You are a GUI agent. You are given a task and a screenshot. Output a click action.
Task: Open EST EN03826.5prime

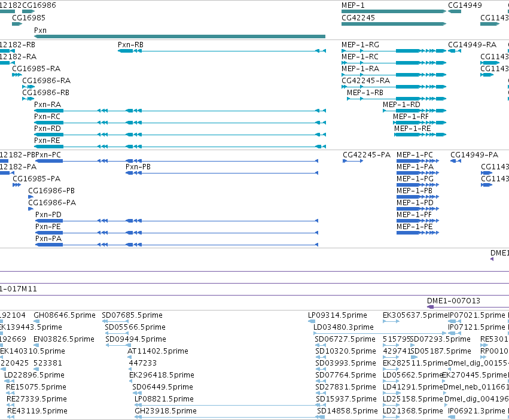click(64, 339)
